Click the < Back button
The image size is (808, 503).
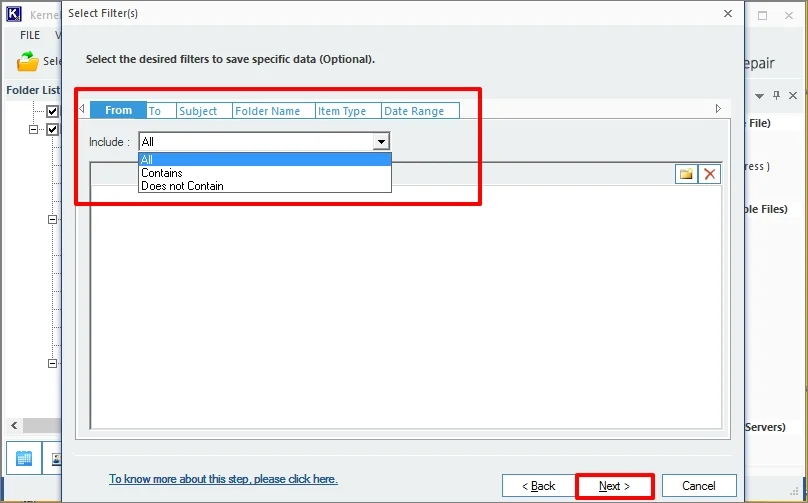point(538,486)
